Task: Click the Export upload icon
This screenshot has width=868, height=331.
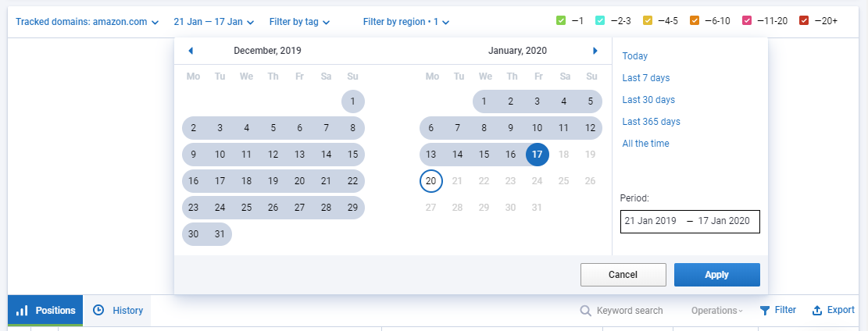Action: (x=816, y=311)
